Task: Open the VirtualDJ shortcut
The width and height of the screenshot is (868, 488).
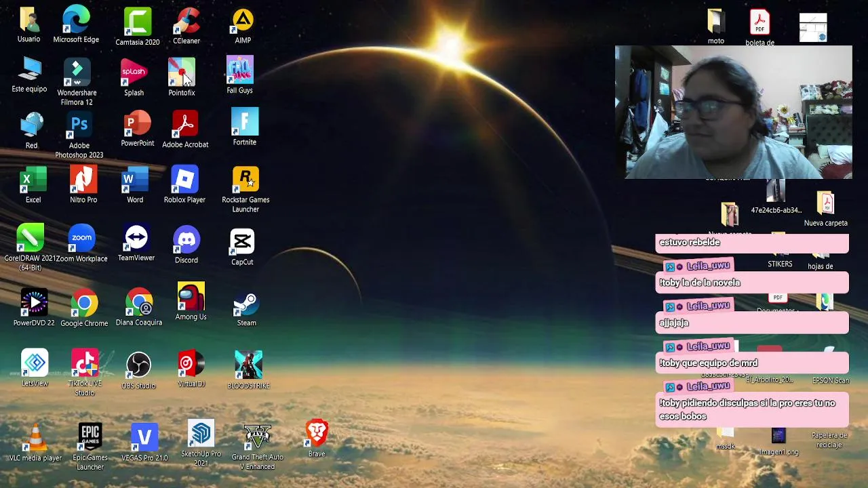Action: click(191, 364)
